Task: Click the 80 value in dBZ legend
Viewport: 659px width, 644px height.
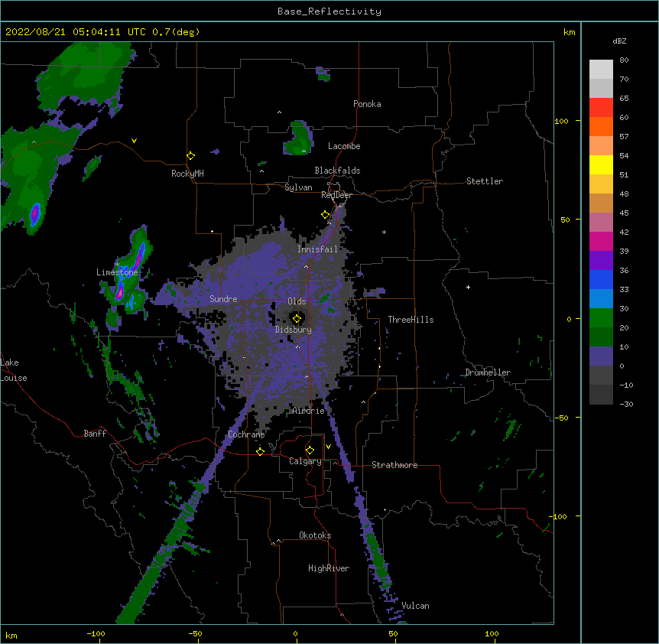Action: [x=624, y=60]
